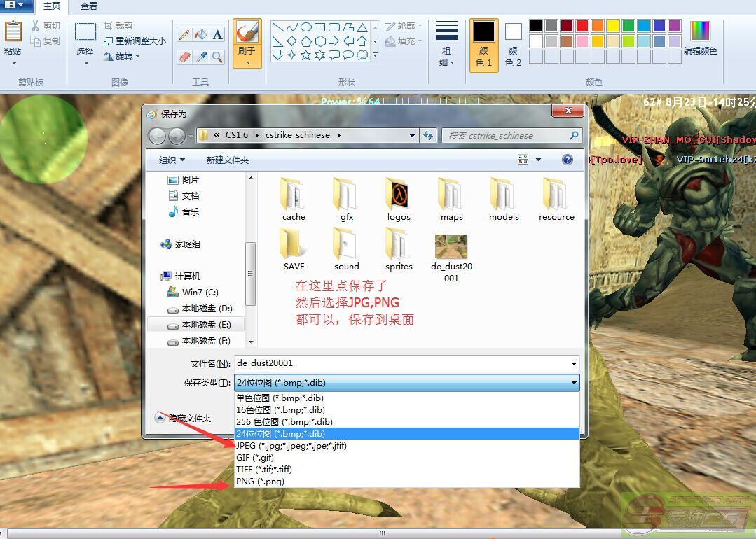Pick the Fill with color bucket tool
The height and width of the screenshot is (539, 756).
point(201,34)
